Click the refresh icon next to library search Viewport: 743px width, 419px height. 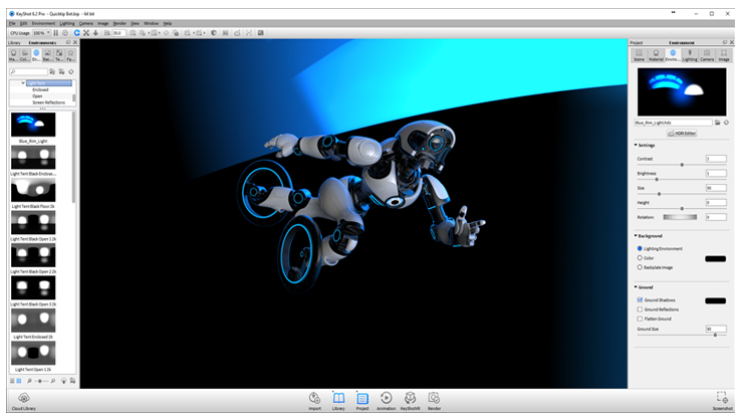(x=71, y=72)
